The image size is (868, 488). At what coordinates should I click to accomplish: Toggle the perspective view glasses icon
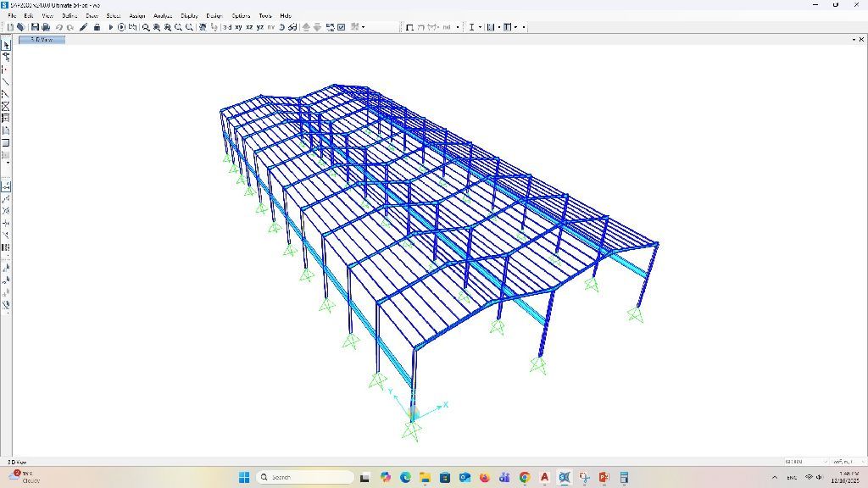point(292,27)
